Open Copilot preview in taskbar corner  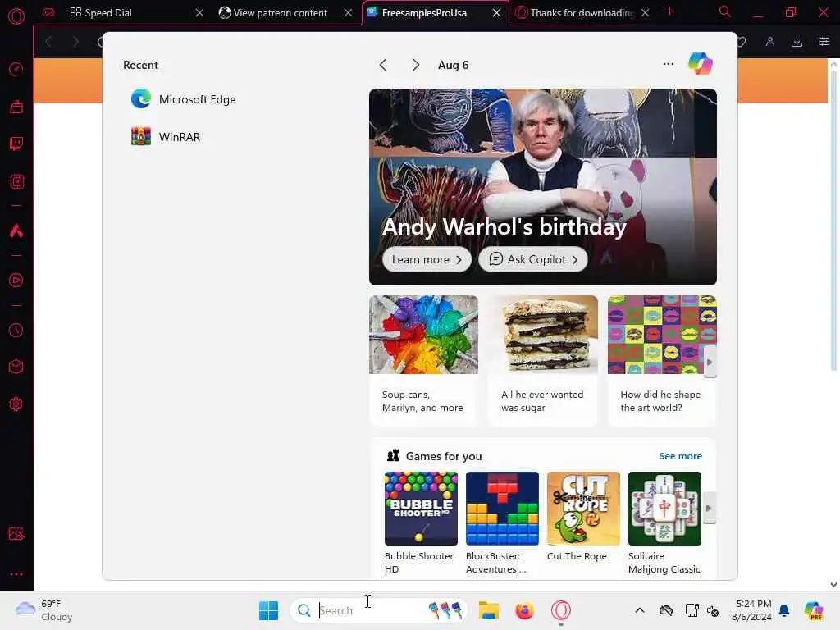click(814, 610)
